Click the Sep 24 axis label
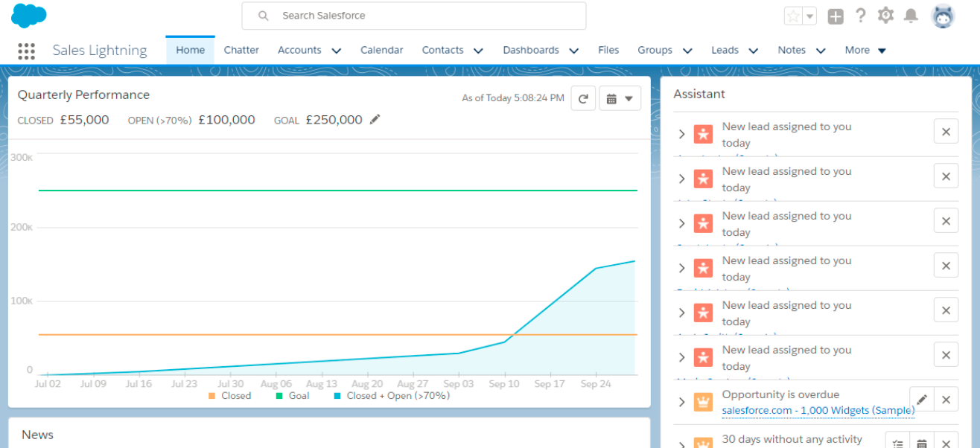This screenshot has height=448, width=980. point(595,384)
